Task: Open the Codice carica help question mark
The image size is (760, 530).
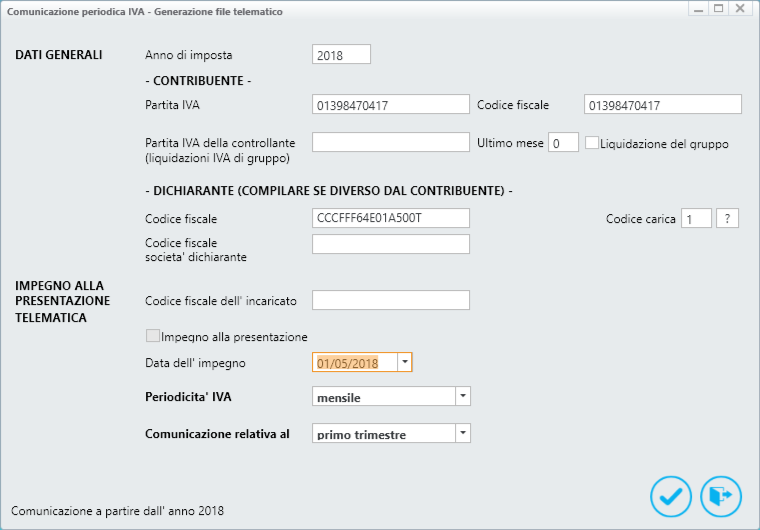Action: (728, 218)
